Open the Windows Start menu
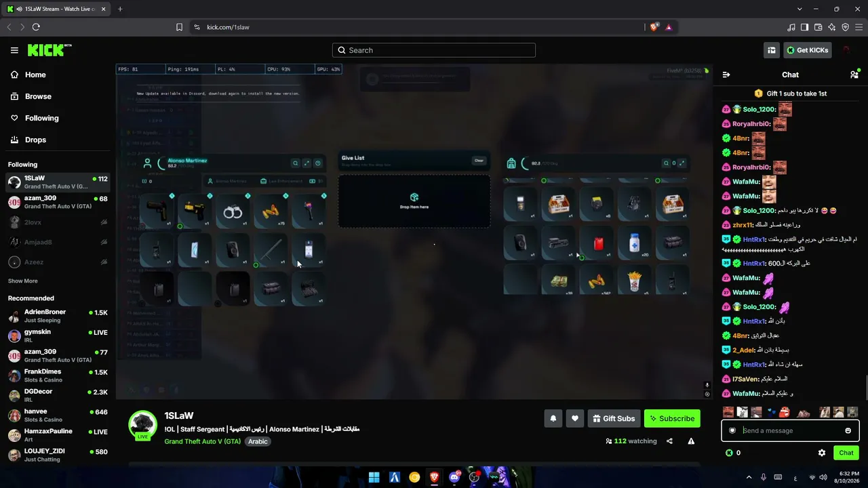 374,477
